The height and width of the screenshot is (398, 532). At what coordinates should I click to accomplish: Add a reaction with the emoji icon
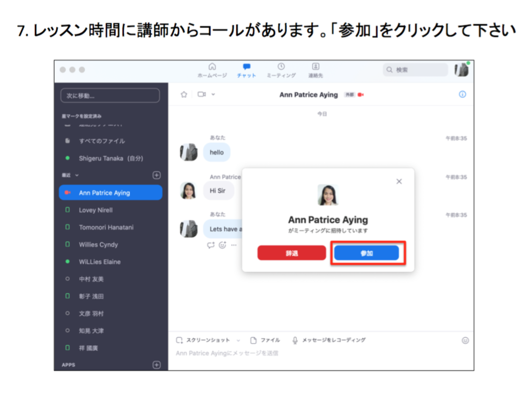[x=222, y=245]
